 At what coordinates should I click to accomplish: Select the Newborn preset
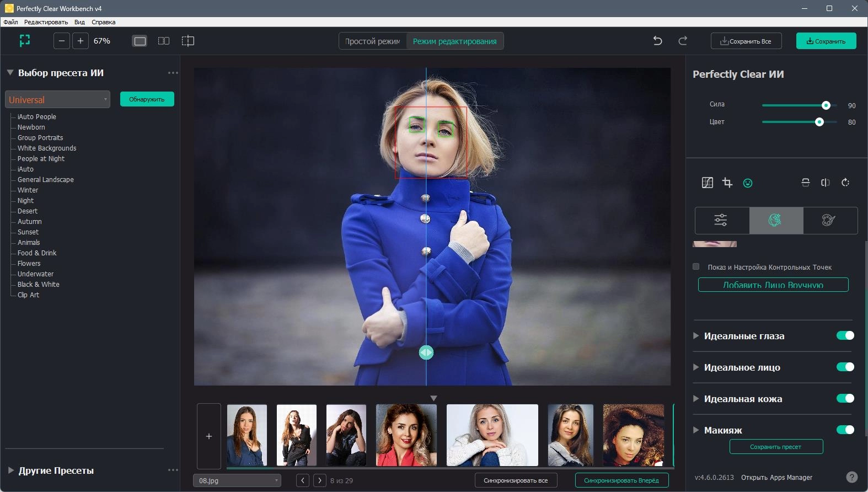pyautogui.click(x=31, y=127)
